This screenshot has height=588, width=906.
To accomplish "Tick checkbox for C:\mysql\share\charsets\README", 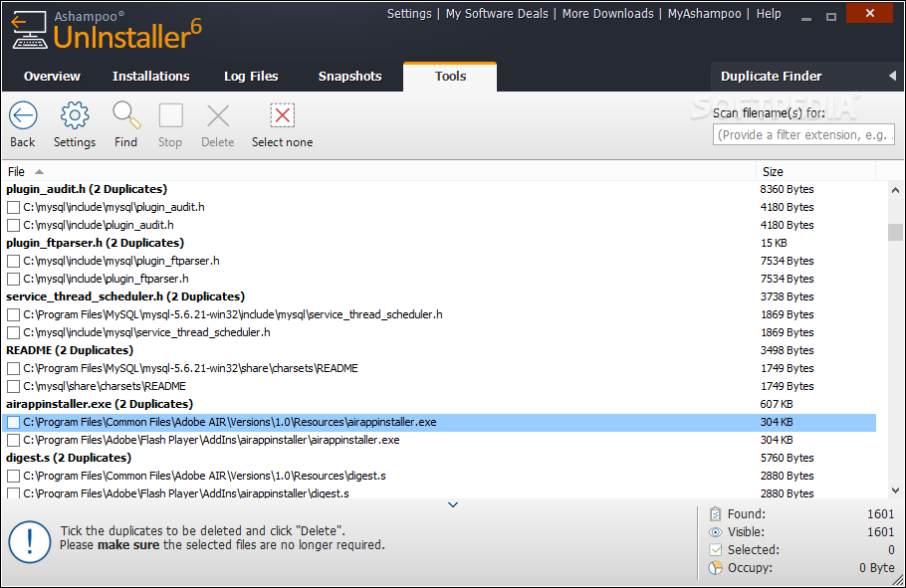I will point(13,386).
